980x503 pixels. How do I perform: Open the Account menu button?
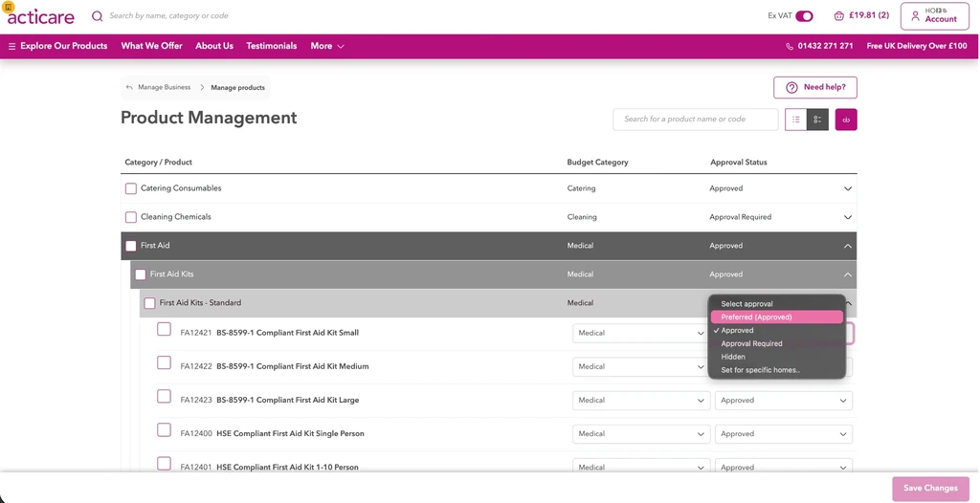[x=934, y=15]
